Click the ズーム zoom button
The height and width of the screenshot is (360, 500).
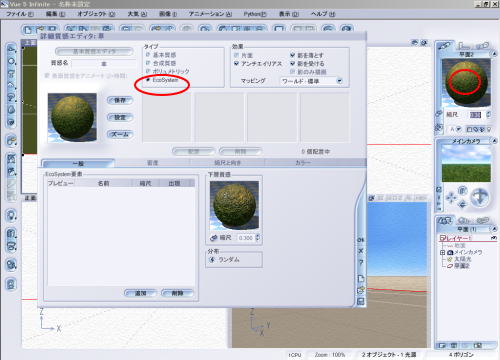120,134
